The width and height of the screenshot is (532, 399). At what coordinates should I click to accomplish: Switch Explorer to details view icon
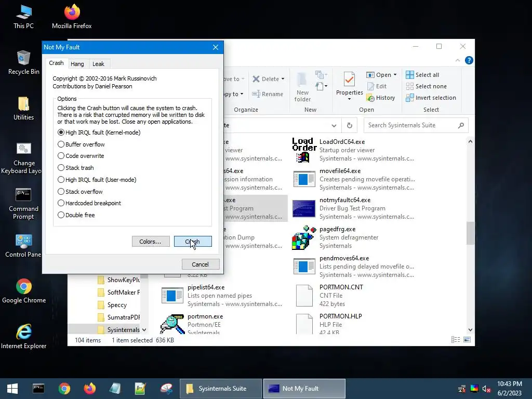456,340
